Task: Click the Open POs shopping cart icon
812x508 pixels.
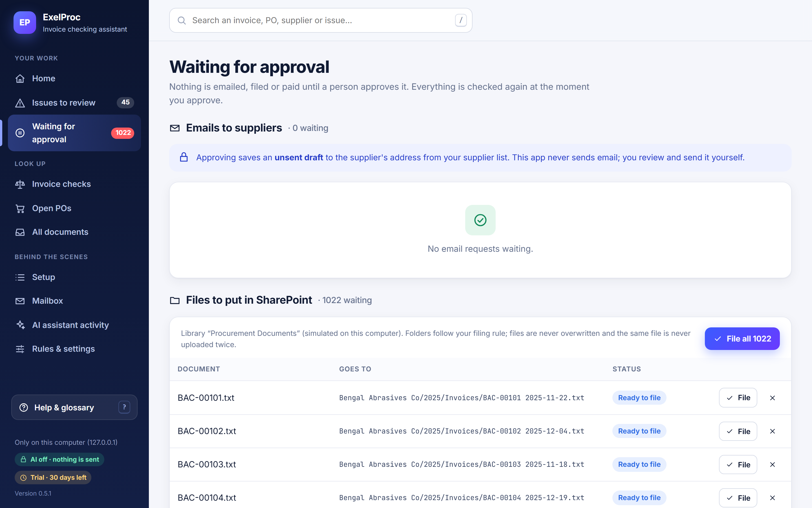Action: point(20,208)
